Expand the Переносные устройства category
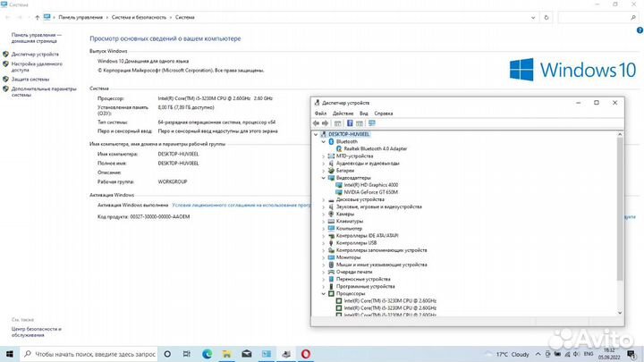Image resolution: width=644 pixels, height=362 pixels. coord(323,279)
